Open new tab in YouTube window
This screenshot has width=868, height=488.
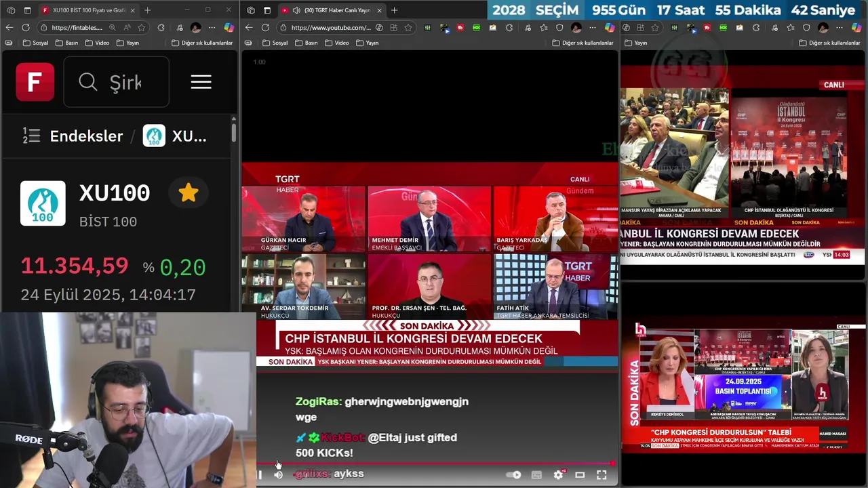tap(395, 10)
